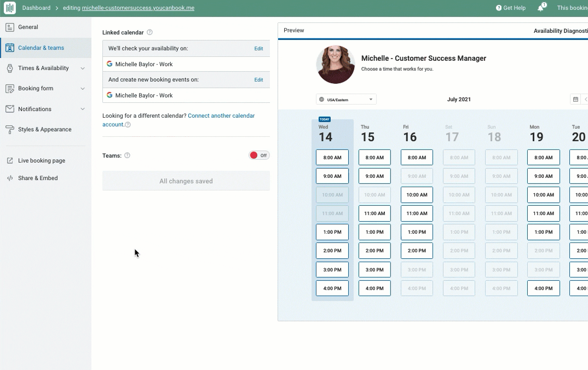Select 2:00 PM slot on Fri 16
Screen dimensions: 588x370
[x=417, y=251]
